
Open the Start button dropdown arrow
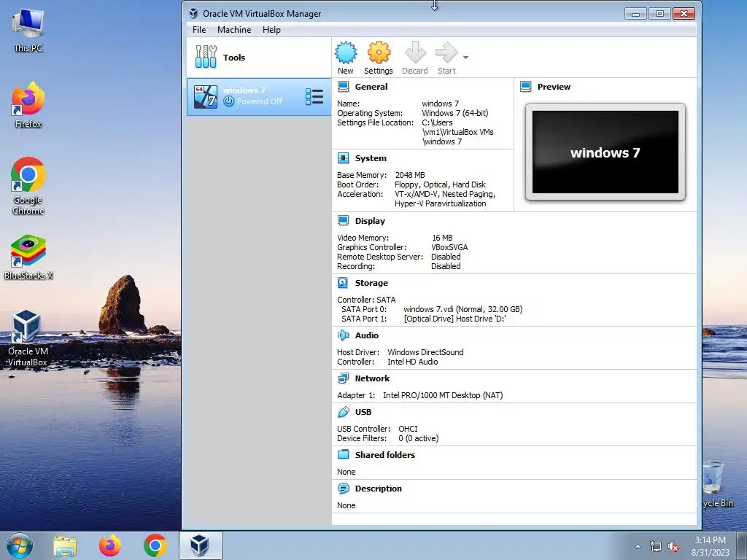pos(465,58)
